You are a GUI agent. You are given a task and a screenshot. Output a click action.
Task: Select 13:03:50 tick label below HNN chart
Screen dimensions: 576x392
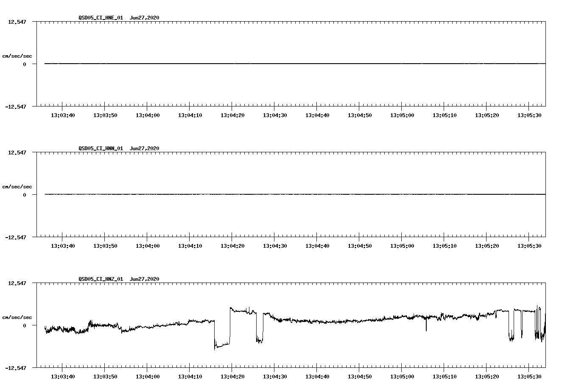click(x=105, y=246)
